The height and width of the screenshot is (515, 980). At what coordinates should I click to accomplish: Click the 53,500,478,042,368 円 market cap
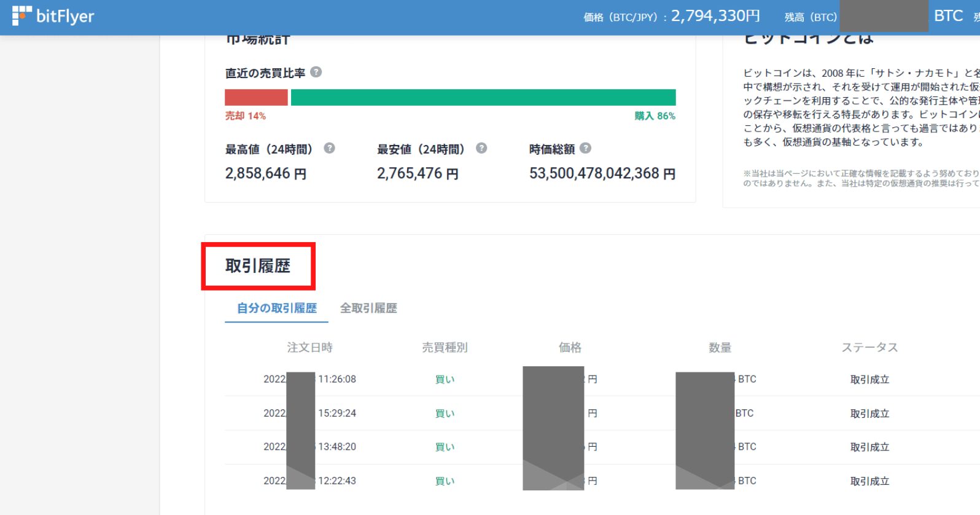(x=602, y=174)
